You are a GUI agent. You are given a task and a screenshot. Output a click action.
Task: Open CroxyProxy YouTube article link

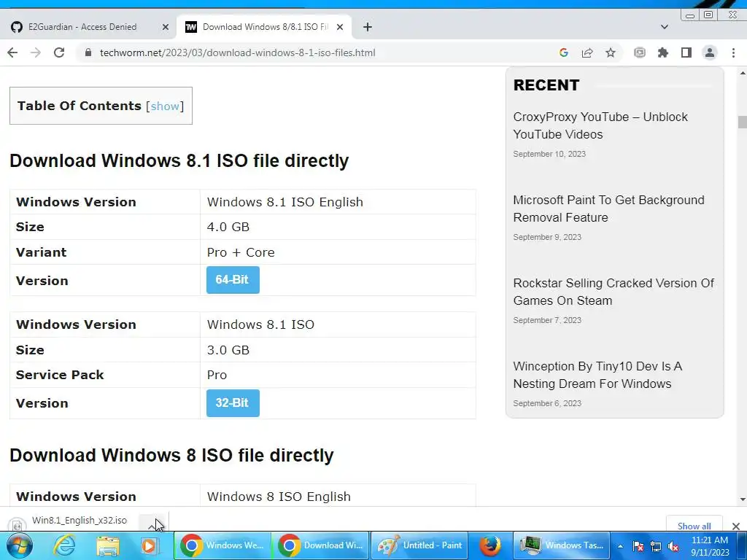click(x=600, y=125)
